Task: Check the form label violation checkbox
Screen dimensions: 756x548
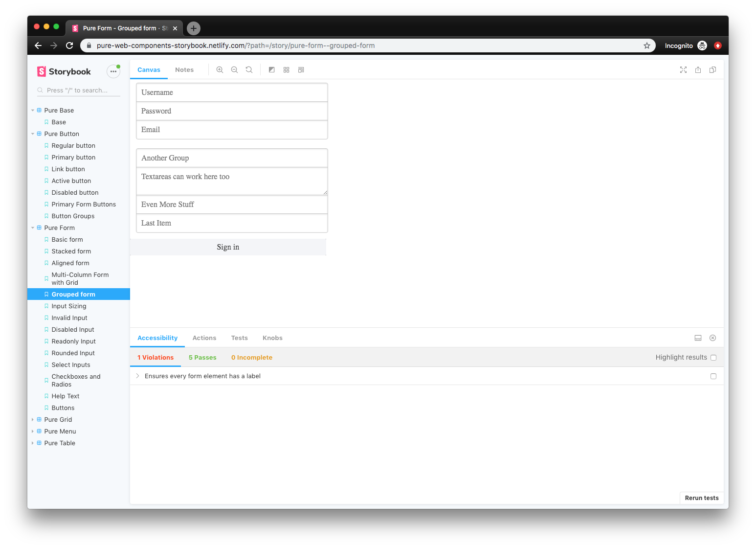Action: tap(713, 376)
